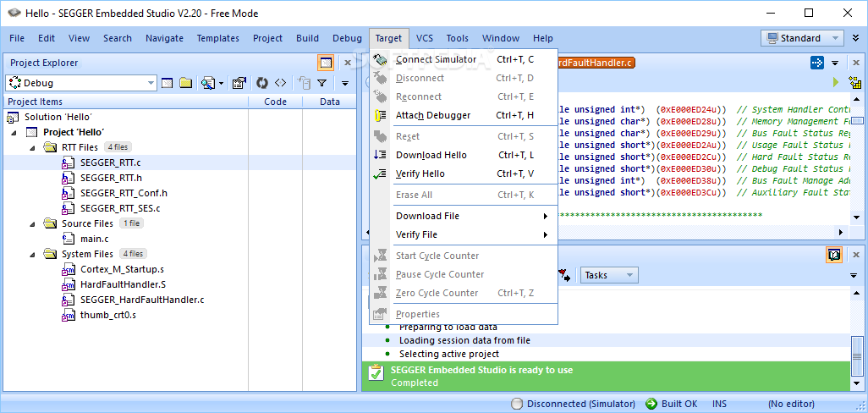Image resolution: width=868 pixels, height=413 pixels.
Task: Open the Build menu
Action: tap(307, 38)
